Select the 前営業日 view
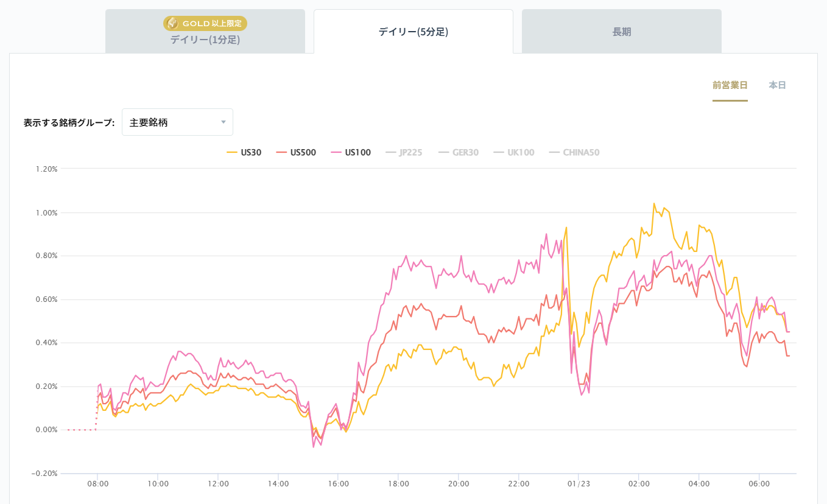 (x=730, y=85)
